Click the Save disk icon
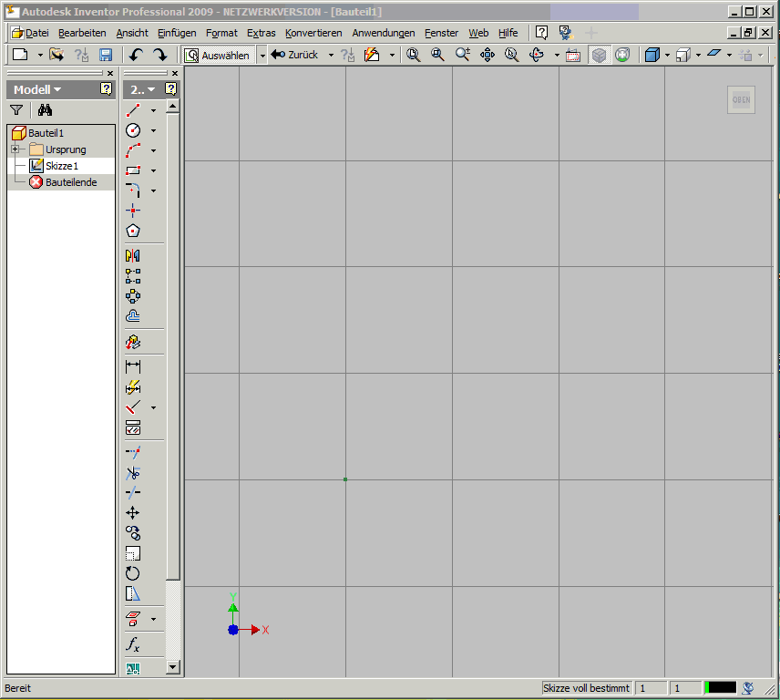 pyautogui.click(x=106, y=56)
